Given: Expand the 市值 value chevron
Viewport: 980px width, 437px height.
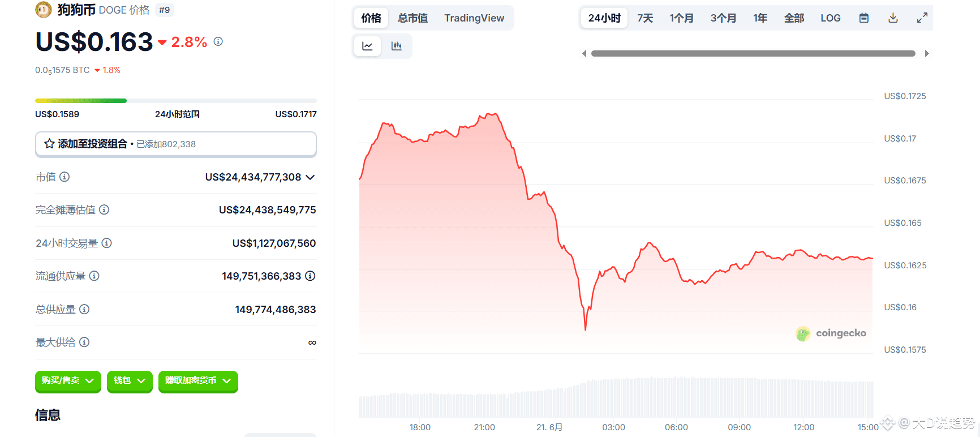Looking at the screenshot, I should coord(310,177).
